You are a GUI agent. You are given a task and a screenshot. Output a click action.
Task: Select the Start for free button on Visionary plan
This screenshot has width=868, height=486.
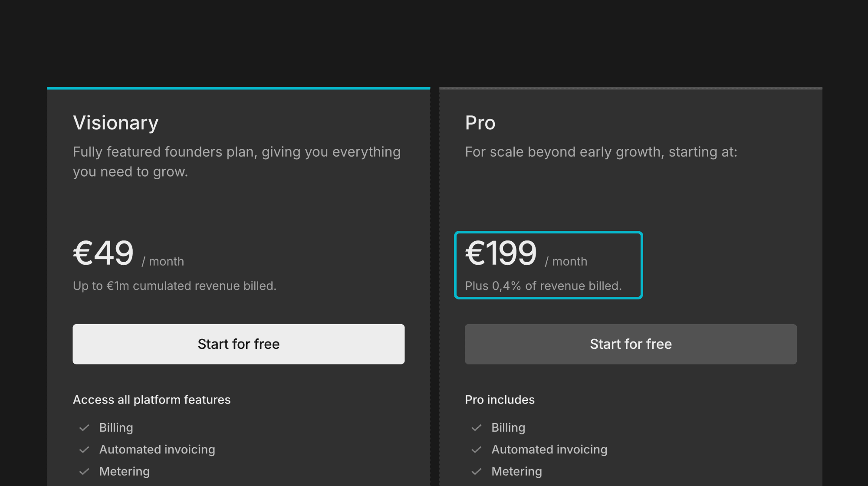(x=238, y=344)
